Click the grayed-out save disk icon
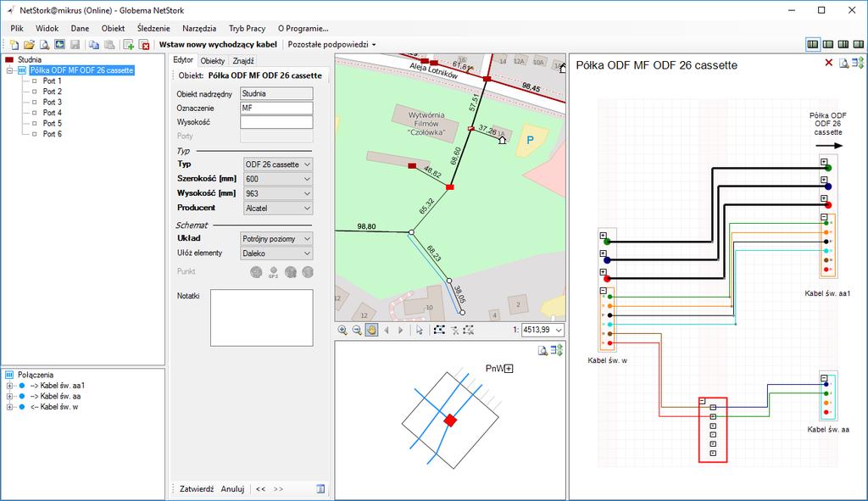The height and width of the screenshot is (501, 868). point(75,45)
